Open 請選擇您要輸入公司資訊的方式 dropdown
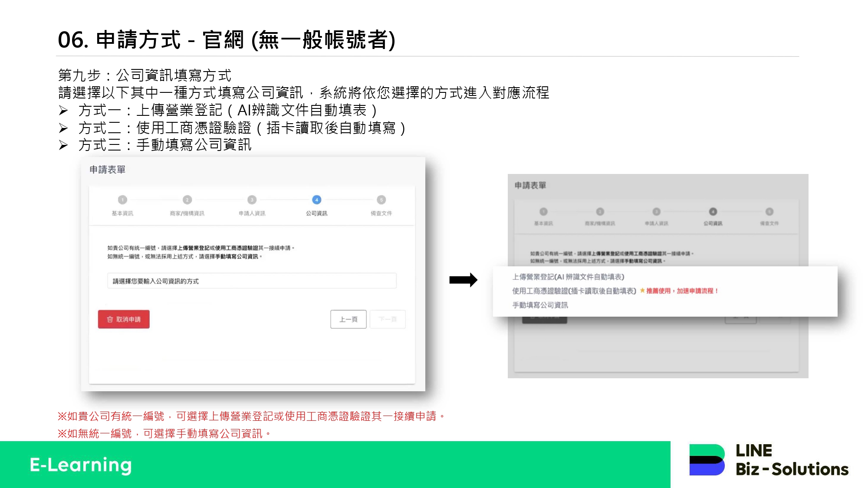Screen dimensions: 868x488 pos(251,281)
